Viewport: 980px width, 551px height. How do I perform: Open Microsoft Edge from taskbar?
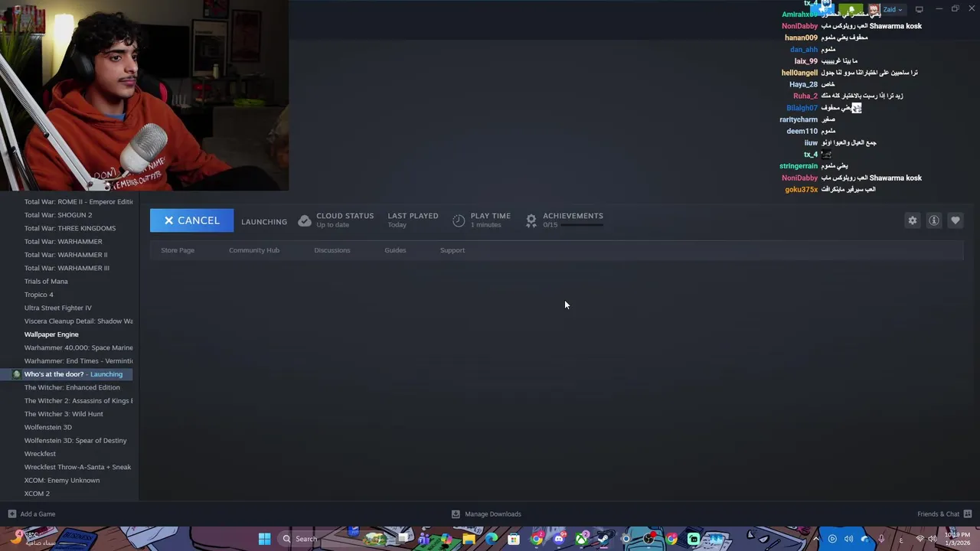point(492,539)
